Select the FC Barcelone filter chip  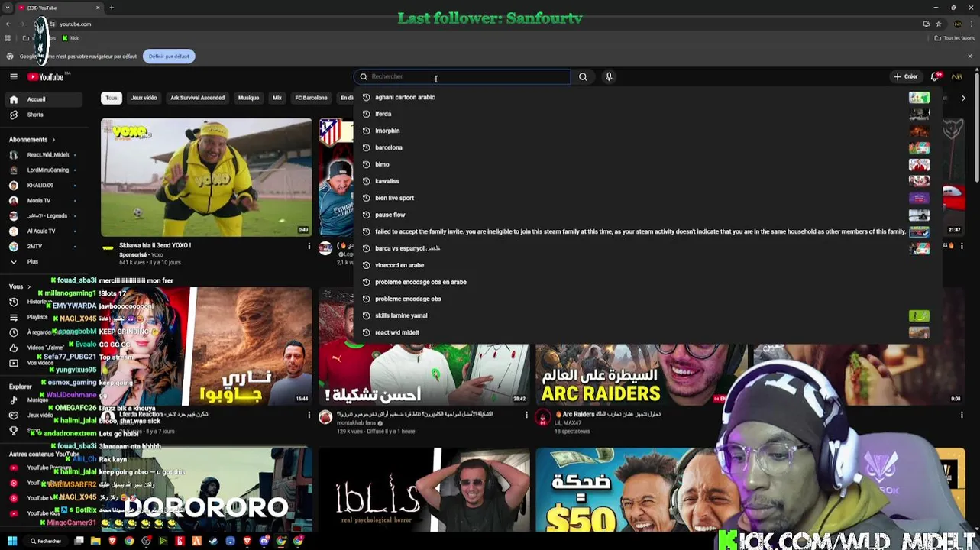click(x=311, y=98)
